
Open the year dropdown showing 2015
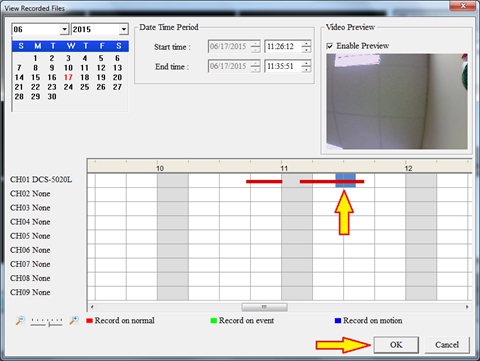[123, 29]
